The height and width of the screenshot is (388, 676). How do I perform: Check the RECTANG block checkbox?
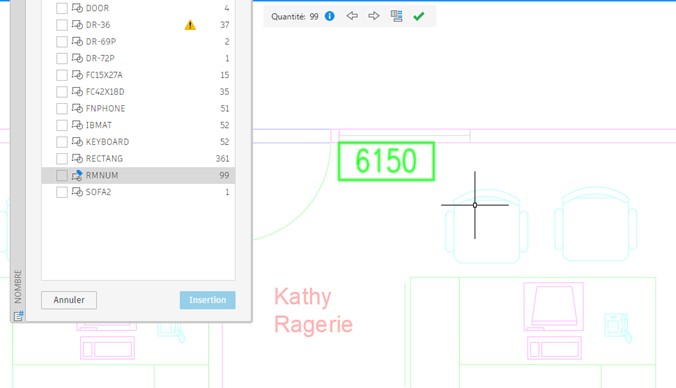[62, 159]
